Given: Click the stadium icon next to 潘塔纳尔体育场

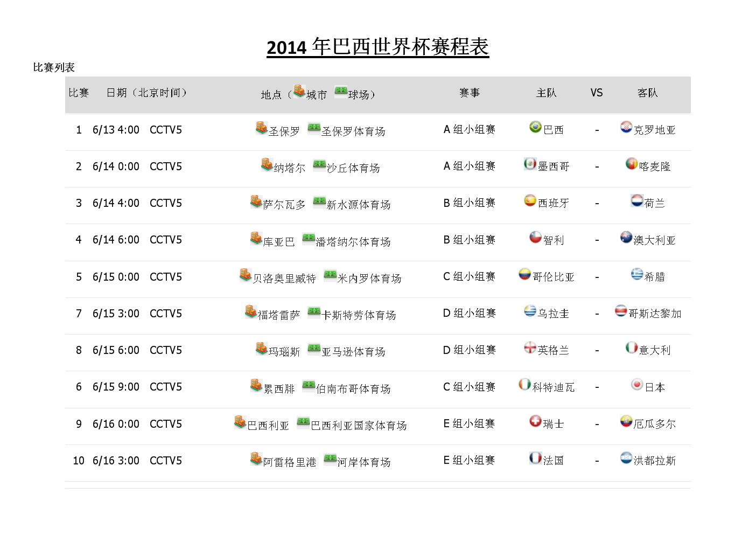Looking at the screenshot, I should 309,238.
